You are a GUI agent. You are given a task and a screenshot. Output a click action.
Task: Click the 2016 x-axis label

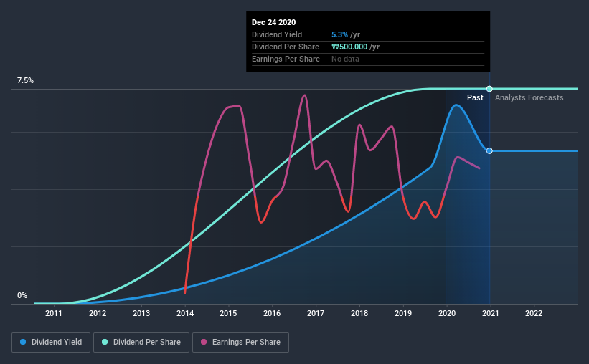click(x=272, y=313)
